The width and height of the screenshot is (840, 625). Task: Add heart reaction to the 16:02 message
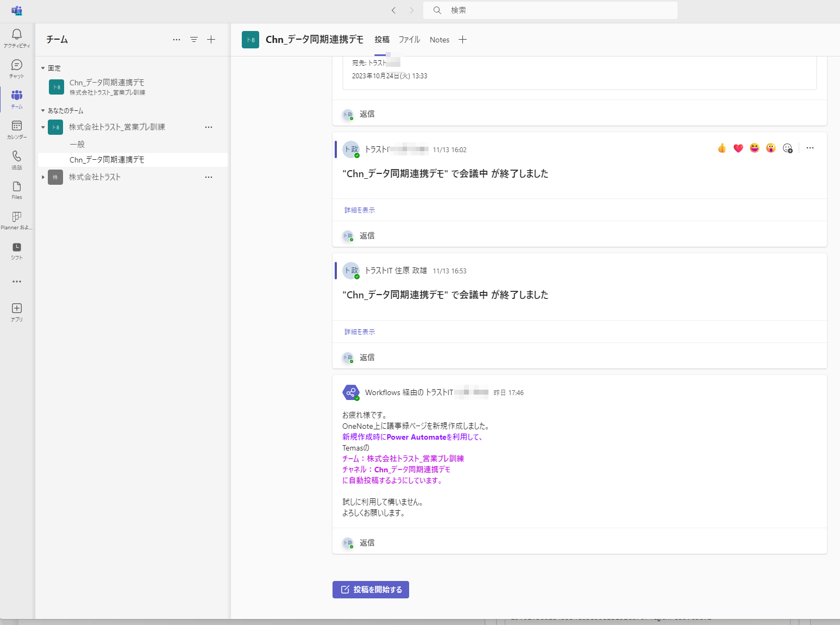coord(738,148)
